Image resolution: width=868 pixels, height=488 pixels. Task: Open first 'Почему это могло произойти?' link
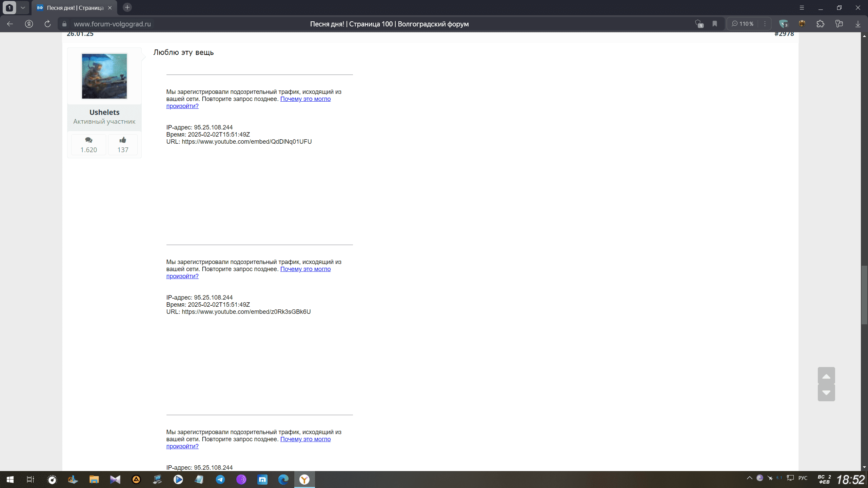point(305,99)
